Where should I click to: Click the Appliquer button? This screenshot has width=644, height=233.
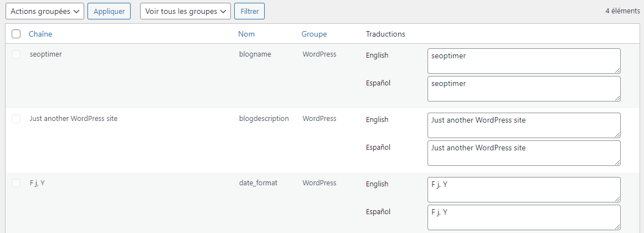109,11
